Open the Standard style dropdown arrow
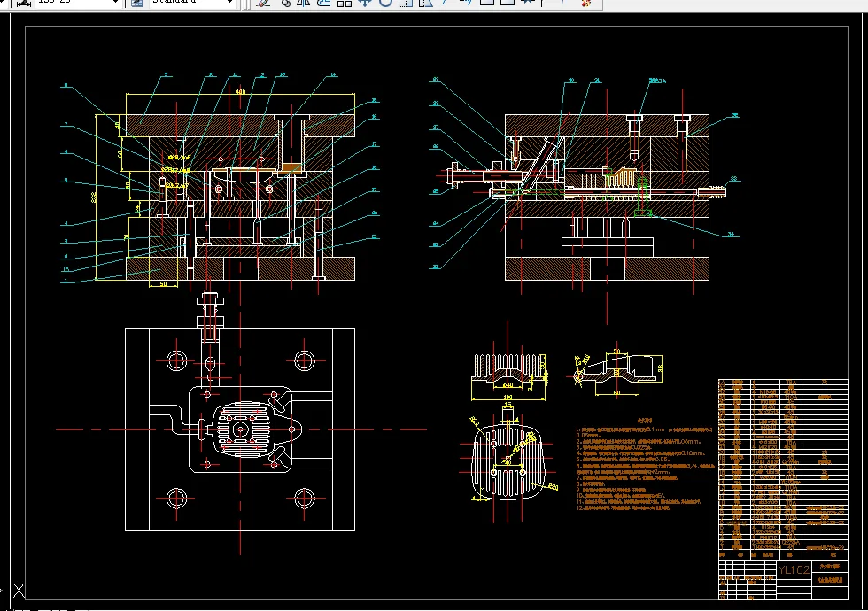Screen dimensions: 868x611 229,2
